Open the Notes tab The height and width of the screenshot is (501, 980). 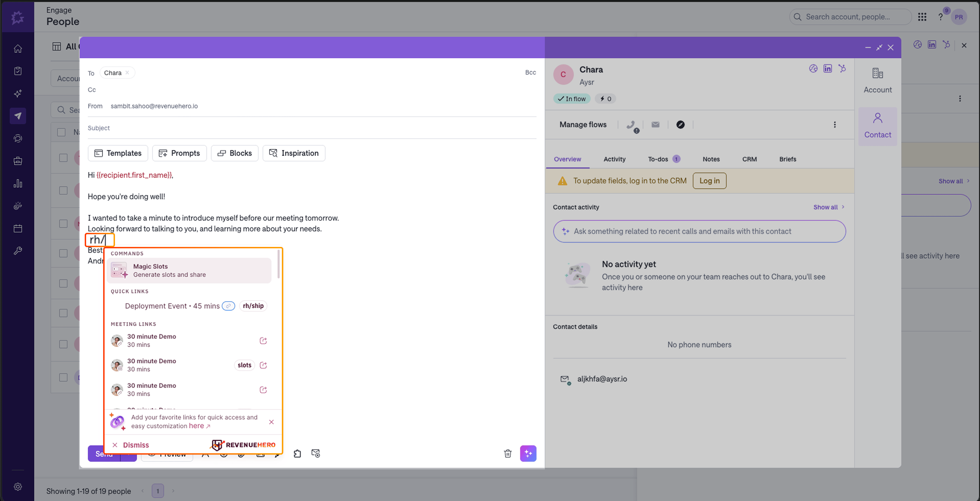pos(711,159)
